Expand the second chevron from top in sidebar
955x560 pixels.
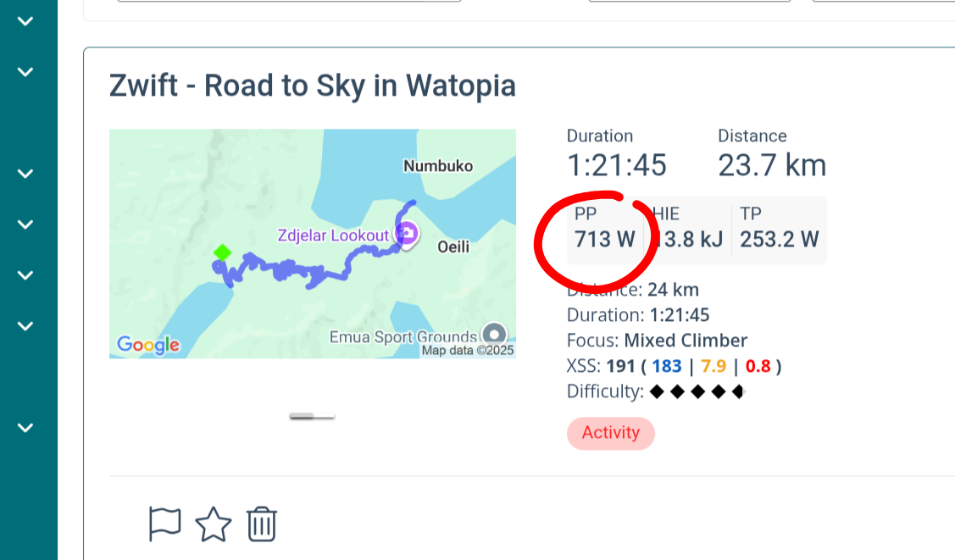(25, 72)
